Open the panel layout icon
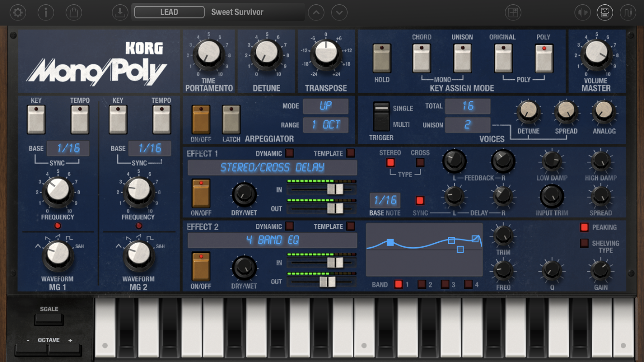Viewport: 644px width, 362px height. click(x=513, y=12)
